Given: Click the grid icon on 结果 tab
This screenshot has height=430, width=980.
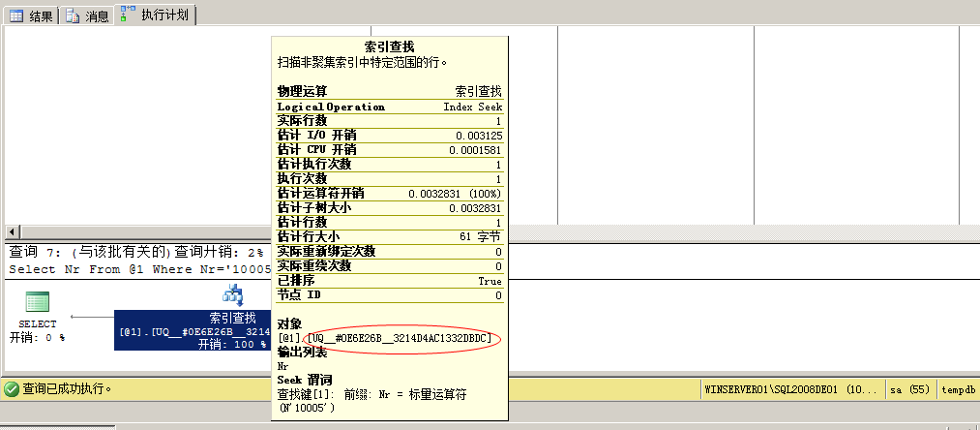Looking at the screenshot, I should tap(16, 15).
